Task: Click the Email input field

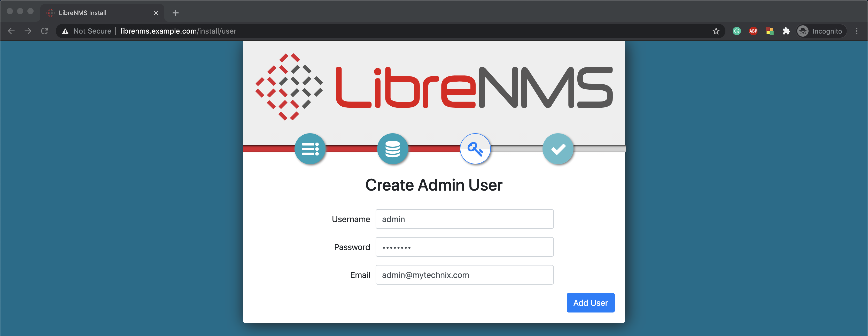Action: click(464, 275)
